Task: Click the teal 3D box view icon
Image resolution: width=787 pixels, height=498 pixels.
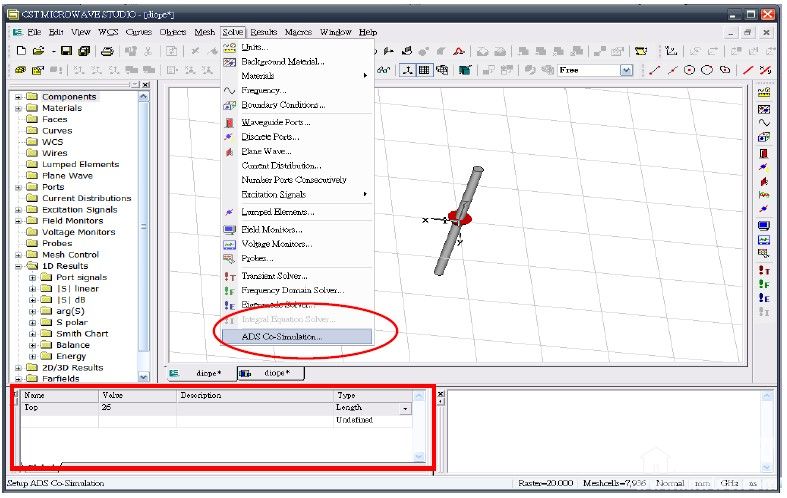Action: [x=465, y=70]
